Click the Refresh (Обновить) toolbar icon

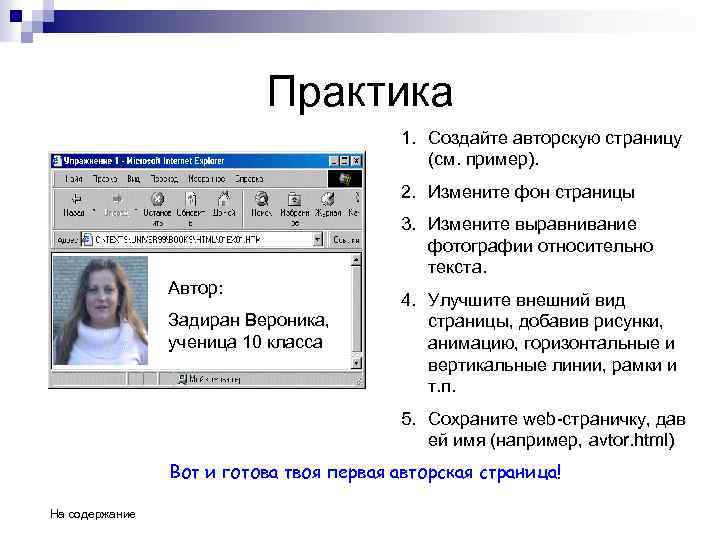pyautogui.click(x=191, y=199)
